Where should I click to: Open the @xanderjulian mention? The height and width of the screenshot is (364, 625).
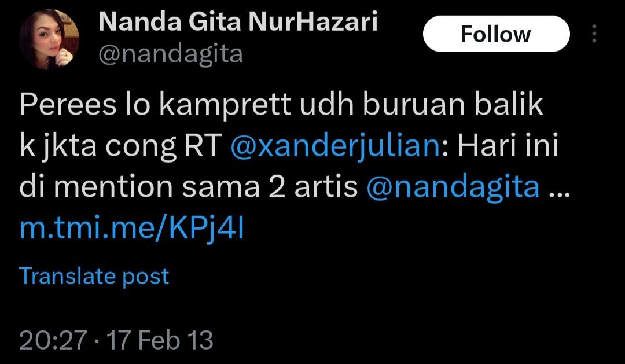[334, 147]
